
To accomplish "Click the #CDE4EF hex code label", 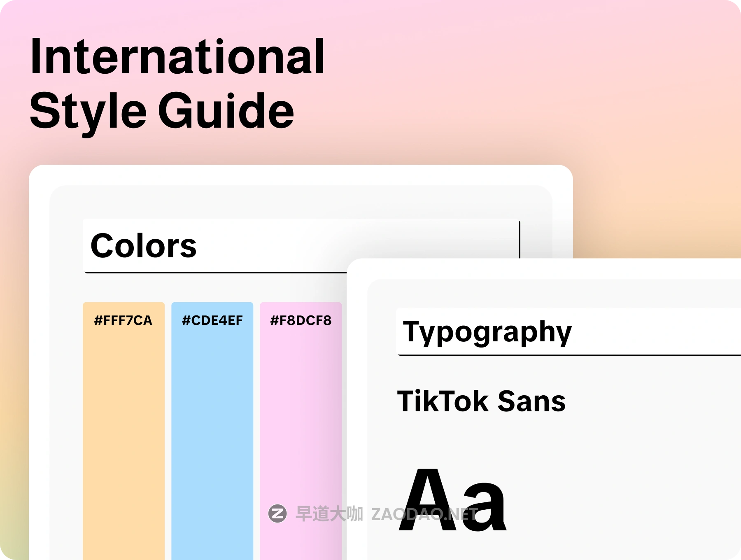I will click(212, 320).
